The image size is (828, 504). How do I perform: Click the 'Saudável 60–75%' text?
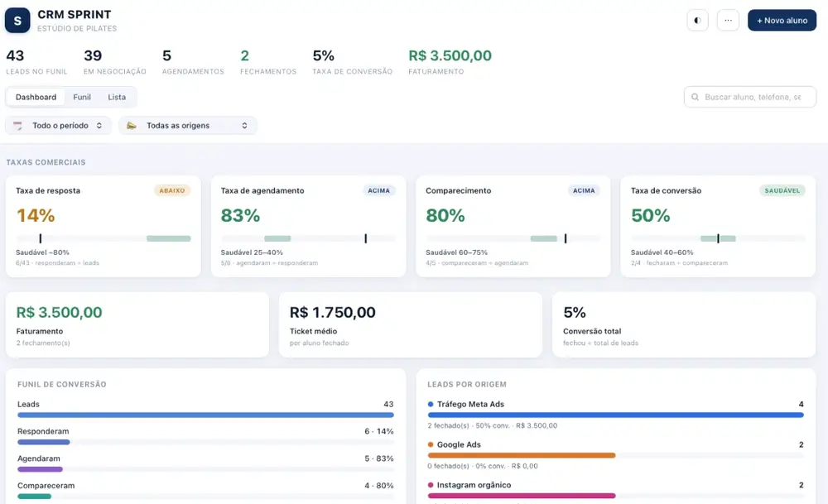[457, 252]
